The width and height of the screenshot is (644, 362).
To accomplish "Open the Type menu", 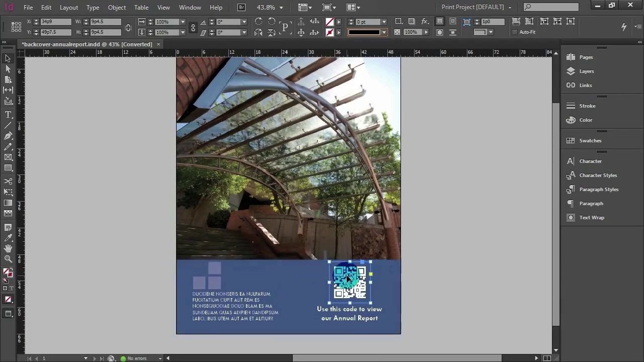I will coord(93,8).
